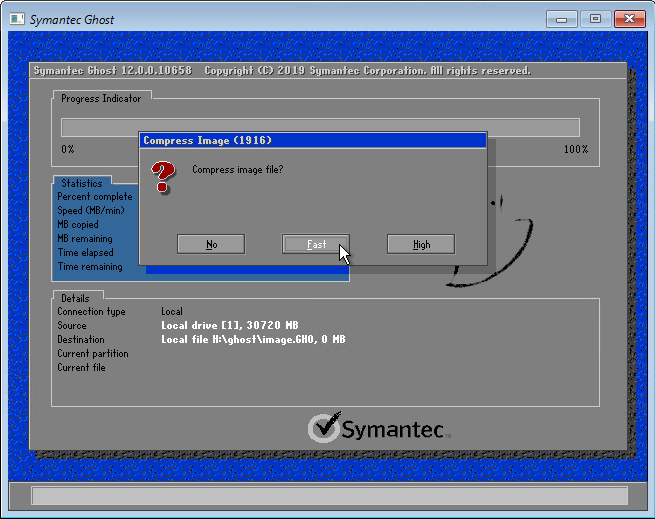Select Fast compression for the image
The height and width of the screenshot is (519, 655).
coord(316,244)
